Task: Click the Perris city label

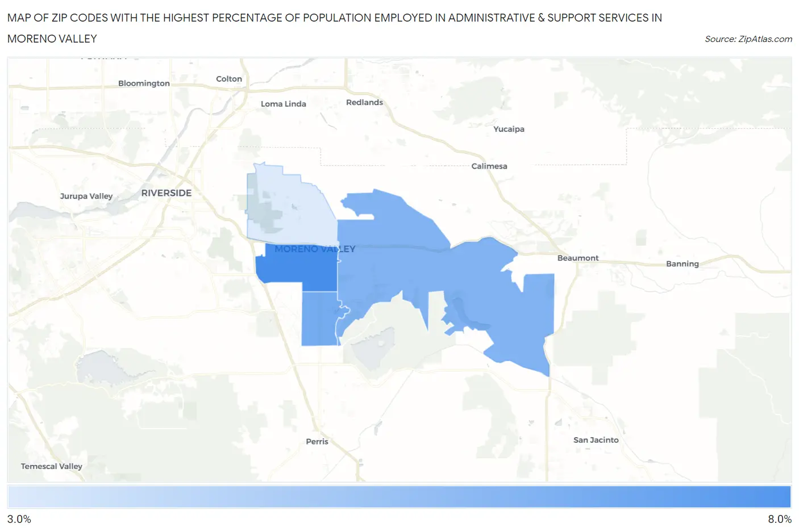Action: 317,441
